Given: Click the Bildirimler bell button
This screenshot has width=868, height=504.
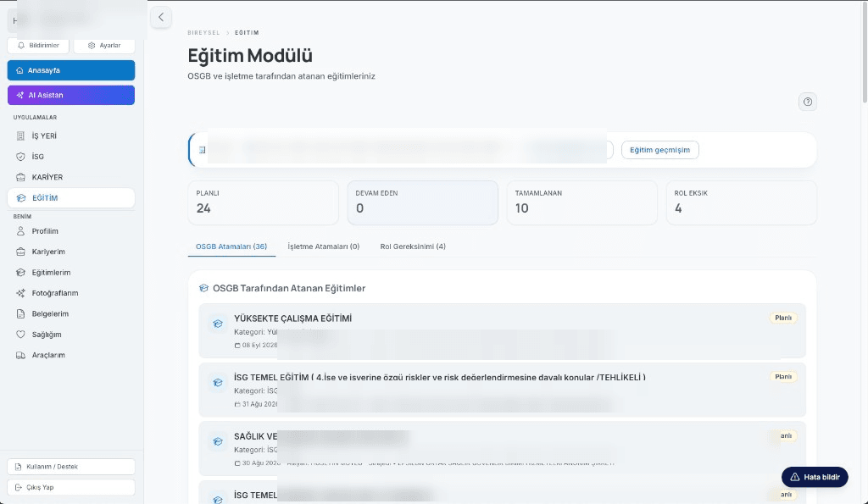Looking at the screenshot, I should pos(38,46).
